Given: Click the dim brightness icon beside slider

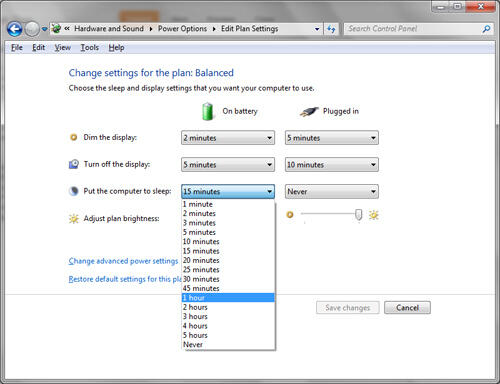Looking at the screenshot, I should 290,214.
